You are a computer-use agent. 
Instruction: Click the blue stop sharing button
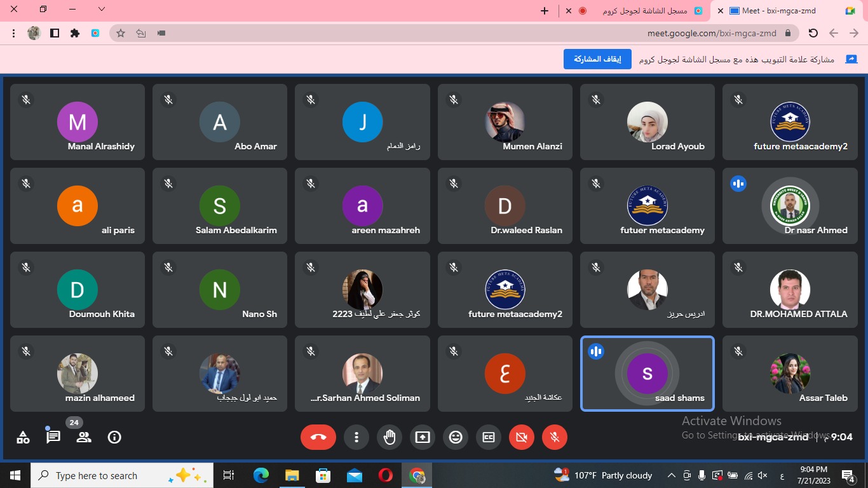[597, 59]
